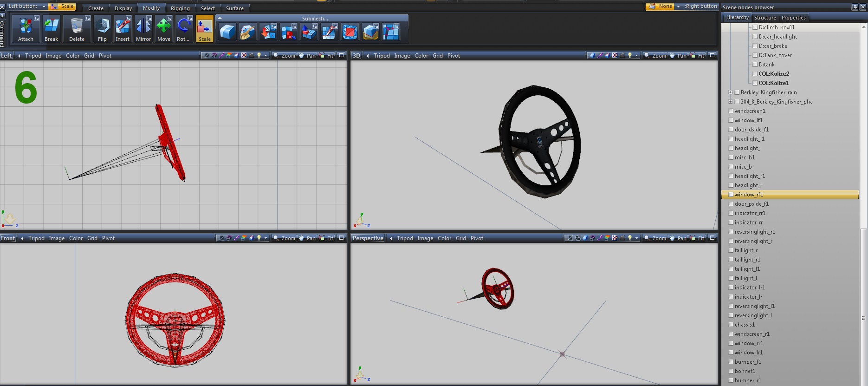Check the COL:Kolize2 node checkbox
Image resolution: width=868 pixels, height=386 pixels.
pos(755,74)
